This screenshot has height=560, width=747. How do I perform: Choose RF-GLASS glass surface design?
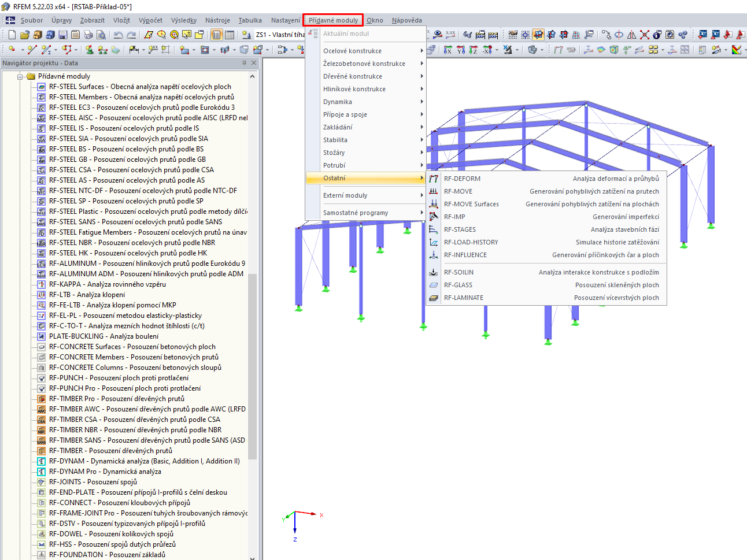[x=546, y=285]
